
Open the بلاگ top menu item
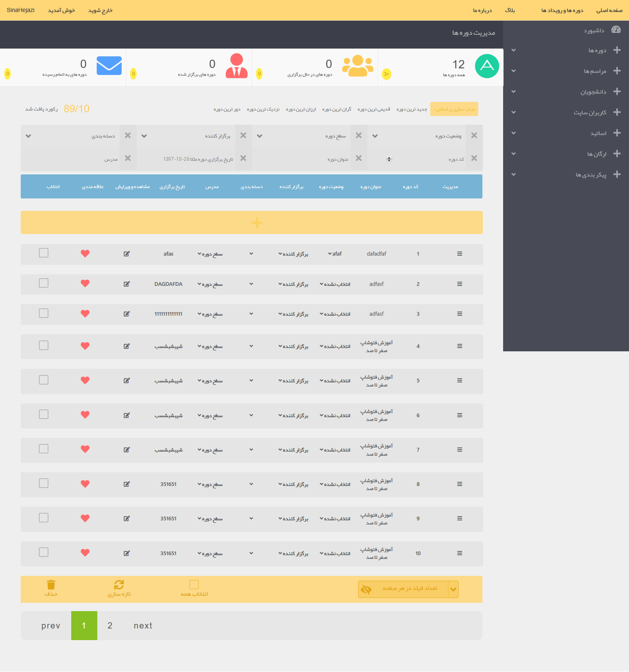510,10
